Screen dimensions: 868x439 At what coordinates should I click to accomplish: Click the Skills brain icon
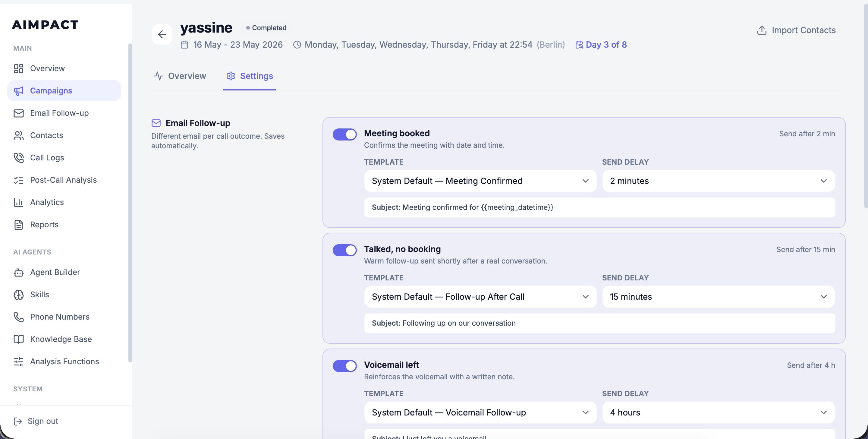pos(18,294)
